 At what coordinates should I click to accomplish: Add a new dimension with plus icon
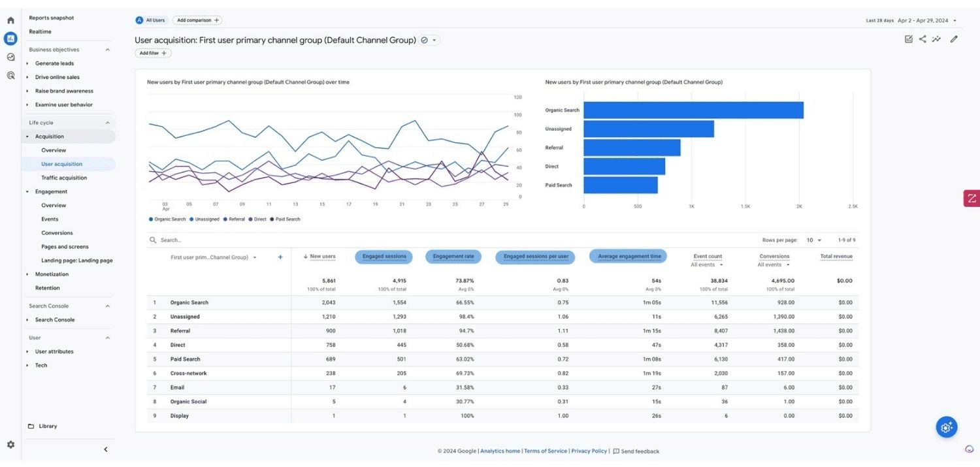click(x=280, y=257)
